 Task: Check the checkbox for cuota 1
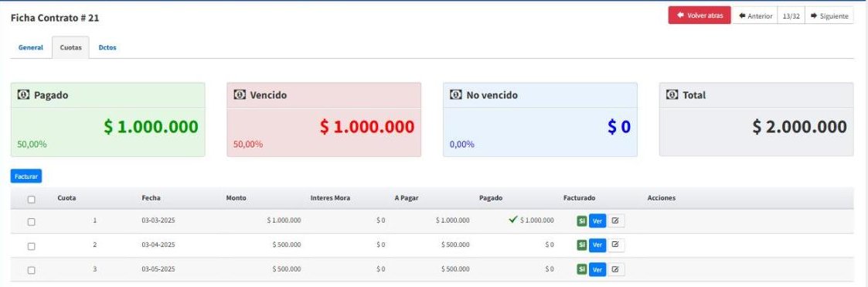[31, 221]
